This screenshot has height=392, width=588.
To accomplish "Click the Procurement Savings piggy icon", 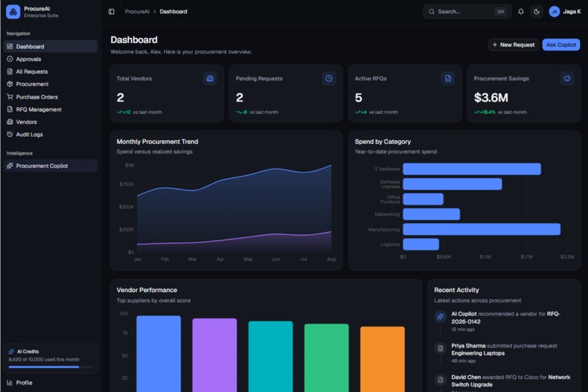I will (567, 78).
